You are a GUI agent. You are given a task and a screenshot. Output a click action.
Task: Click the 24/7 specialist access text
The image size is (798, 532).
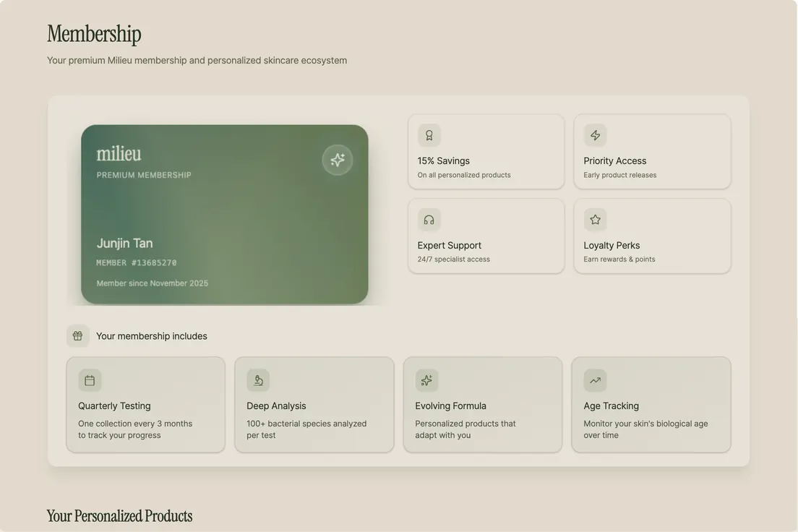pos(453,259)
